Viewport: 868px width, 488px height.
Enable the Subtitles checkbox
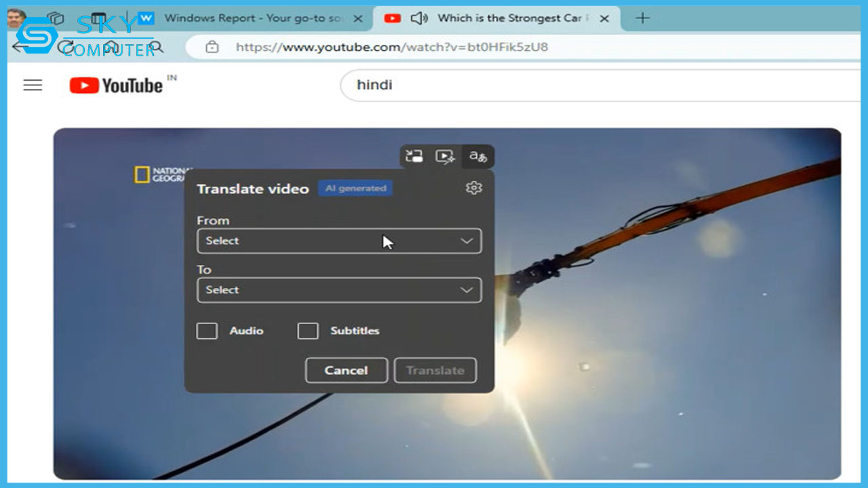pos(308,331)
